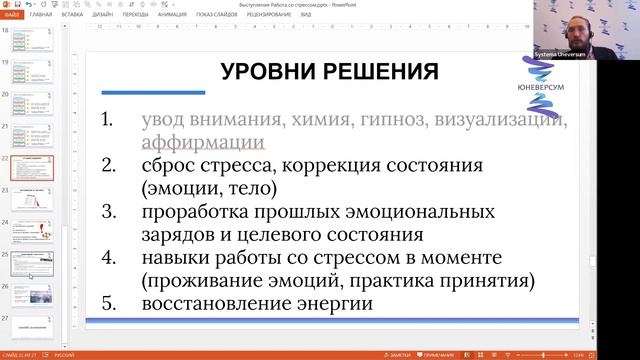The height and width of the screenshot is (360, 640).
Task: Select slide 26 thumbnail
Action: tap(32, 296)
